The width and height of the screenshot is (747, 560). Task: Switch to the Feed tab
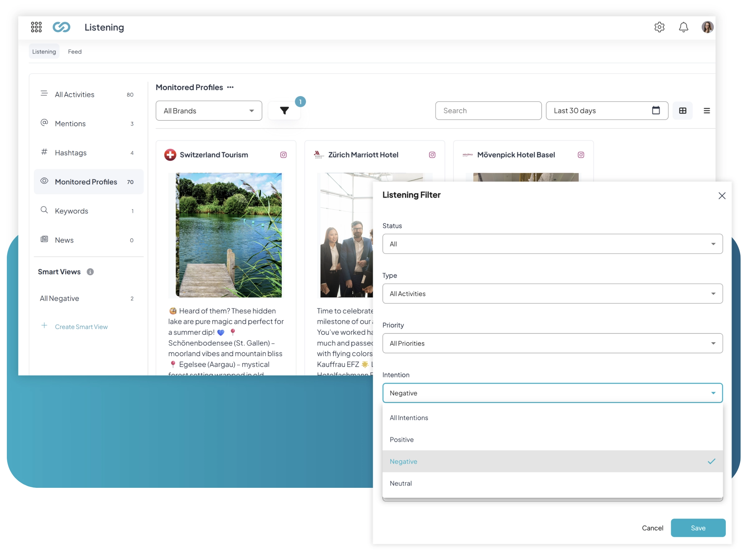75,52
